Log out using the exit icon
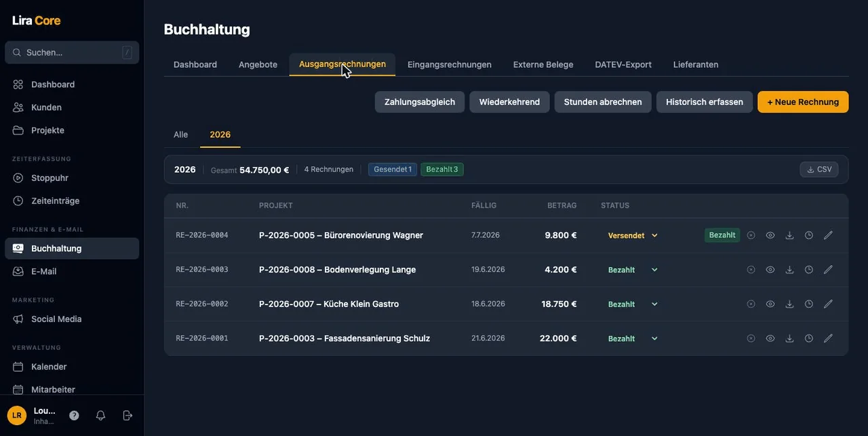Screen dimensions: 868x436 click(127, 415)
